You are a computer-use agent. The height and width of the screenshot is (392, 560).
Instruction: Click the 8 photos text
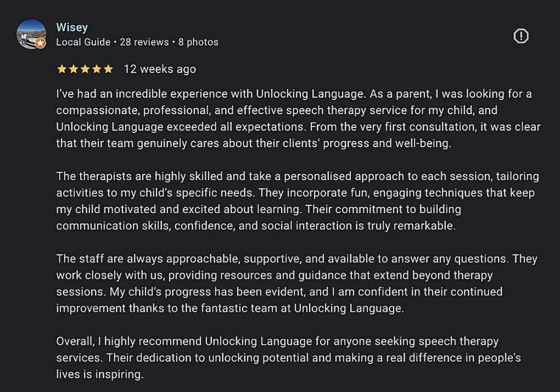point(198,42)
